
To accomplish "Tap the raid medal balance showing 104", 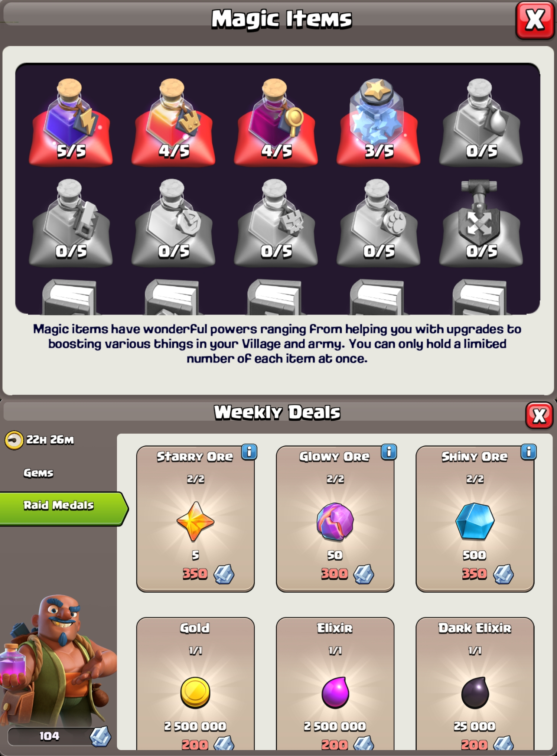I will pyautogui.click(x=59, y=736).
